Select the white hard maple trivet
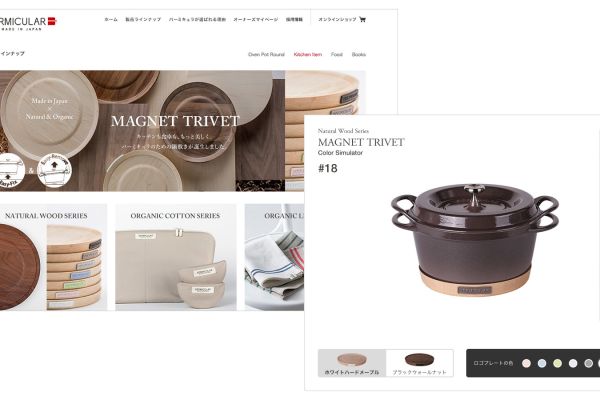This screenshot has width=600, height=400. click(x=352, y=363)
